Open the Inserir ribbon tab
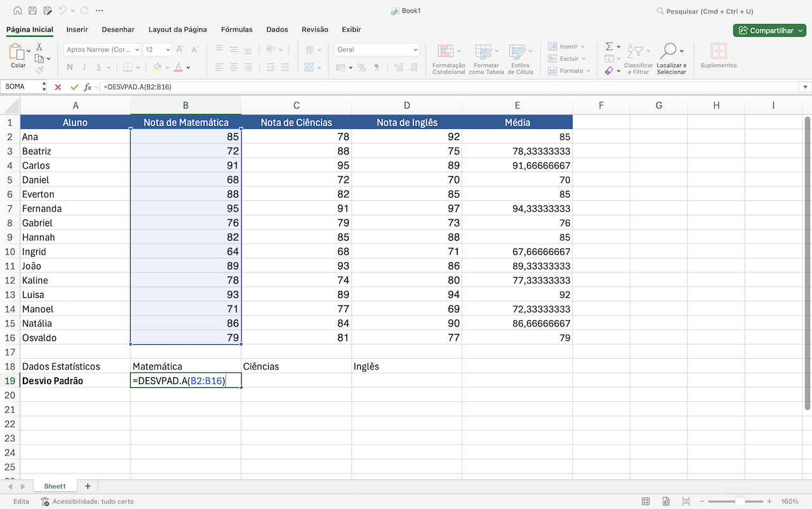The height and width of the screenshot is (509, 812). tap(77, 29)
